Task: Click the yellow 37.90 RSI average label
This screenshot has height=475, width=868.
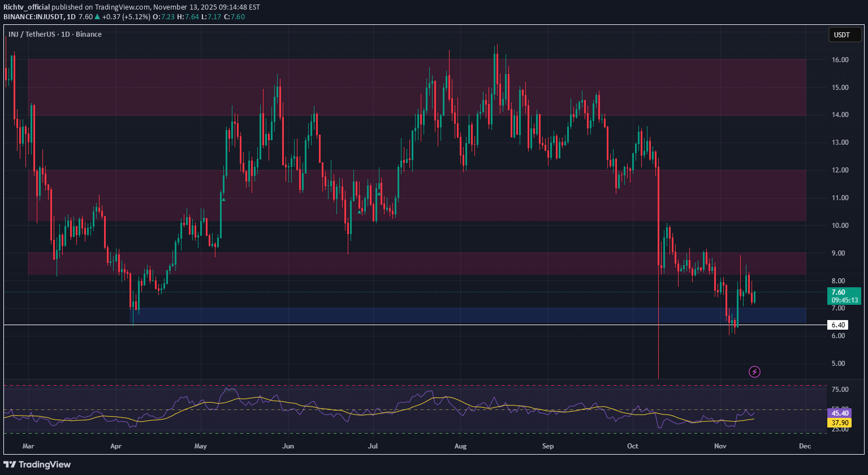Action: click(839, 422)
